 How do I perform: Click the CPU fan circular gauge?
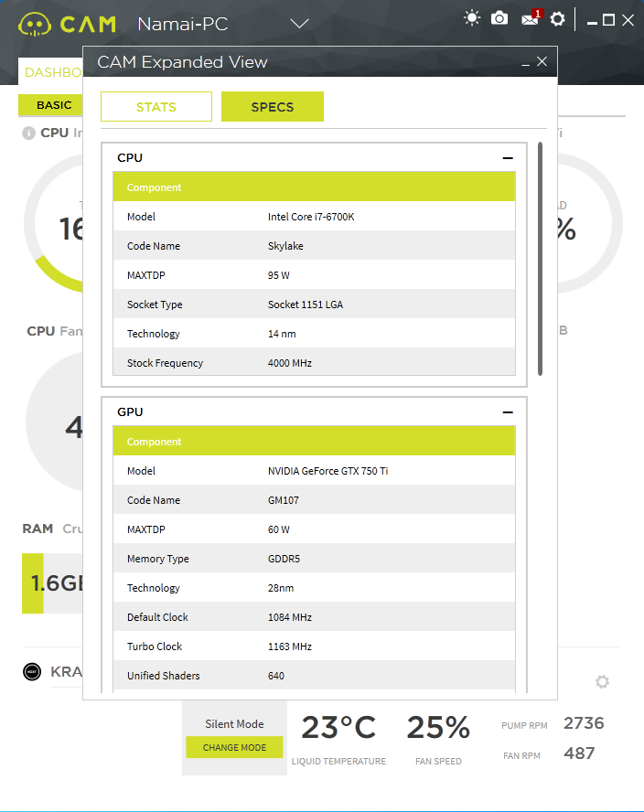54,422
